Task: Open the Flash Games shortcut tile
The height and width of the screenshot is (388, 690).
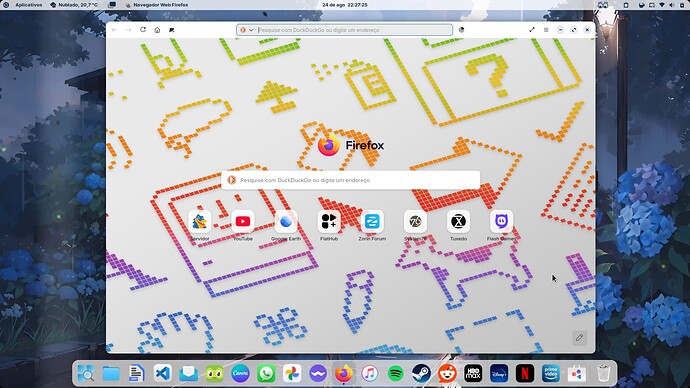Action: tap(501, 226)
